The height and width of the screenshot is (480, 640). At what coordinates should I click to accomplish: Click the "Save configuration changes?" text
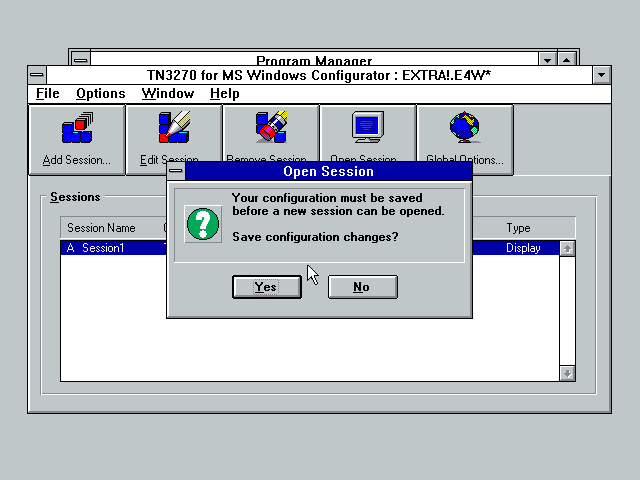pyautogui.click(x=315, y=237)
